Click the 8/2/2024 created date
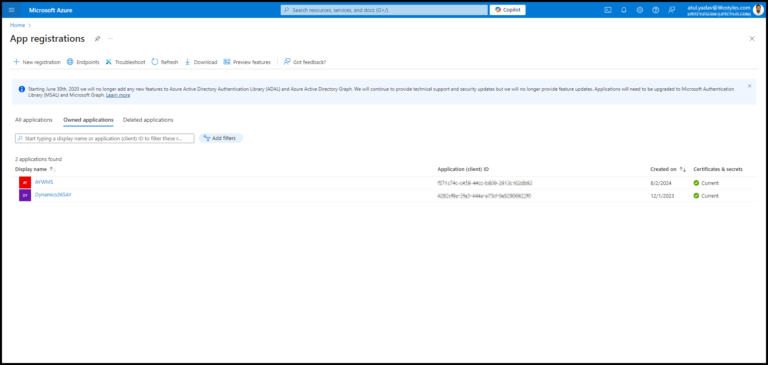The width and height of the screenshot is (768, 365). click(x=660, y=183)
